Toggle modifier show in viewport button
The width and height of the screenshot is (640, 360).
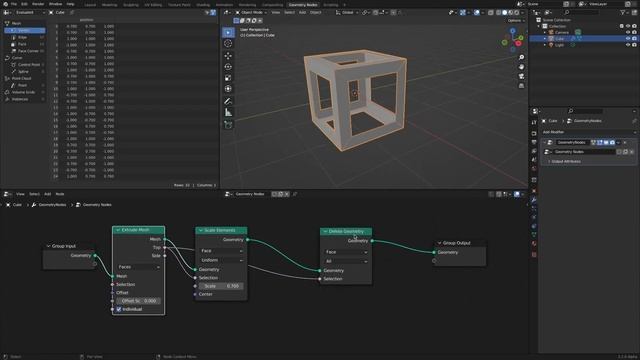tap(606, 142)
